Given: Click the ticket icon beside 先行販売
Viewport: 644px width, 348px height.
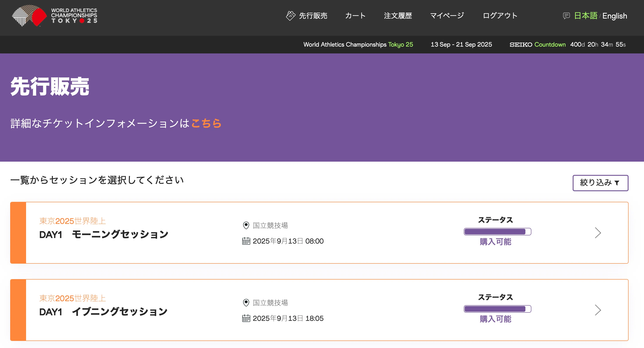Looking at the screenshot, I should [290, 15].
